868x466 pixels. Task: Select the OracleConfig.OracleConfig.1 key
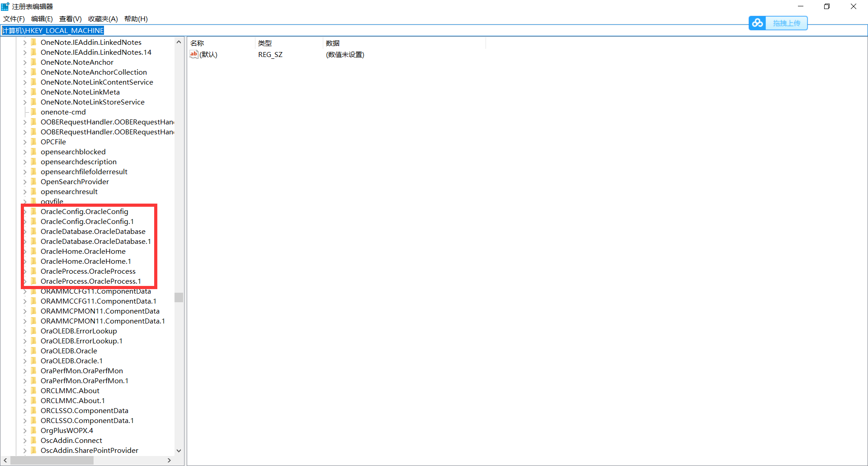tap(87, 221)
